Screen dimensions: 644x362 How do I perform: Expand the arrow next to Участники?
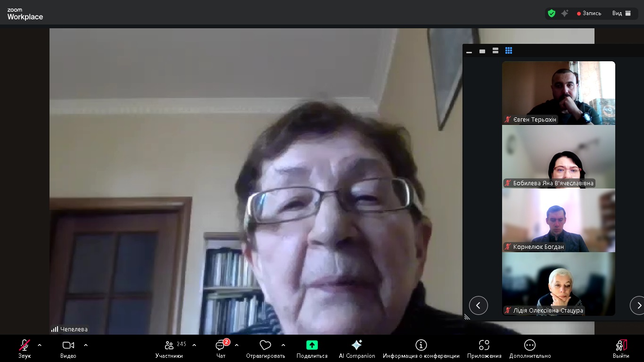(x=194, y=345)
